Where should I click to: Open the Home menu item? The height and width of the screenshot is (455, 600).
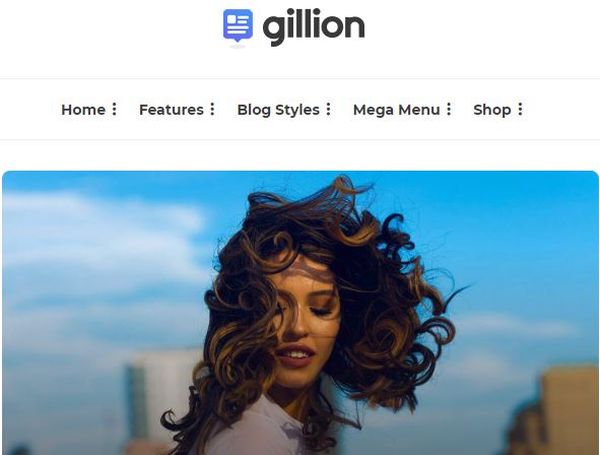pos(83,110)
